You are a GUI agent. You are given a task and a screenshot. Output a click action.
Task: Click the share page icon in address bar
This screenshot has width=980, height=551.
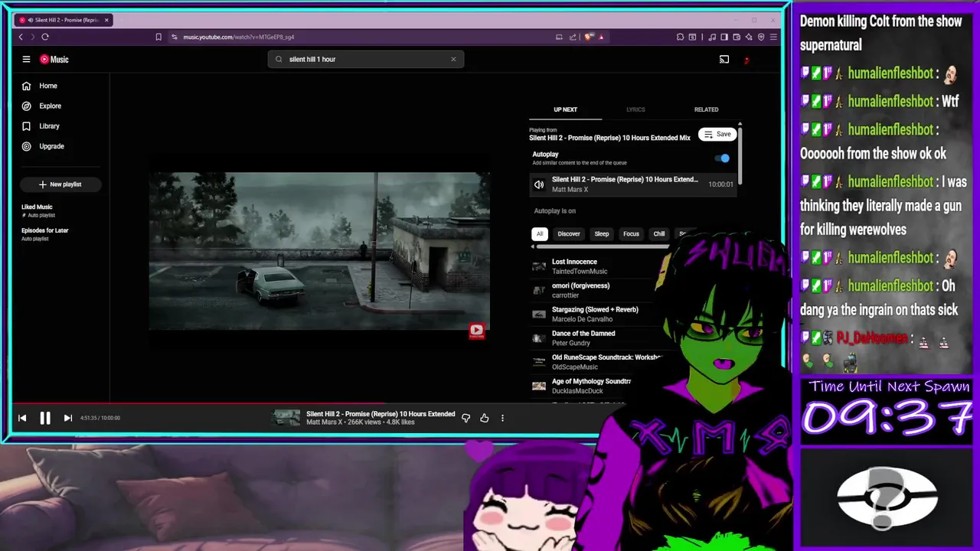pyautogui.click(x=573, y=37)
